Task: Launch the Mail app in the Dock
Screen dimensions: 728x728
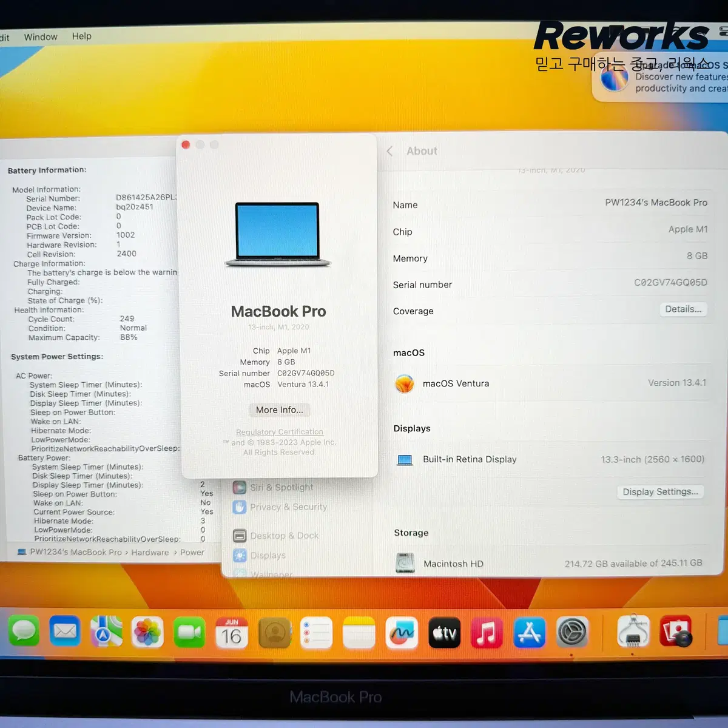Action: [65, 632]
